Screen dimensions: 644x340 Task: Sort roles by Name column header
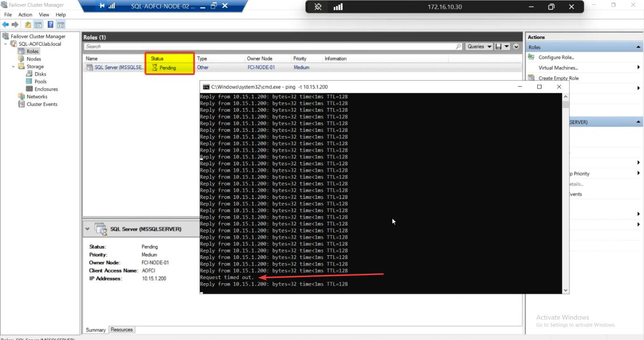point(92,59)
